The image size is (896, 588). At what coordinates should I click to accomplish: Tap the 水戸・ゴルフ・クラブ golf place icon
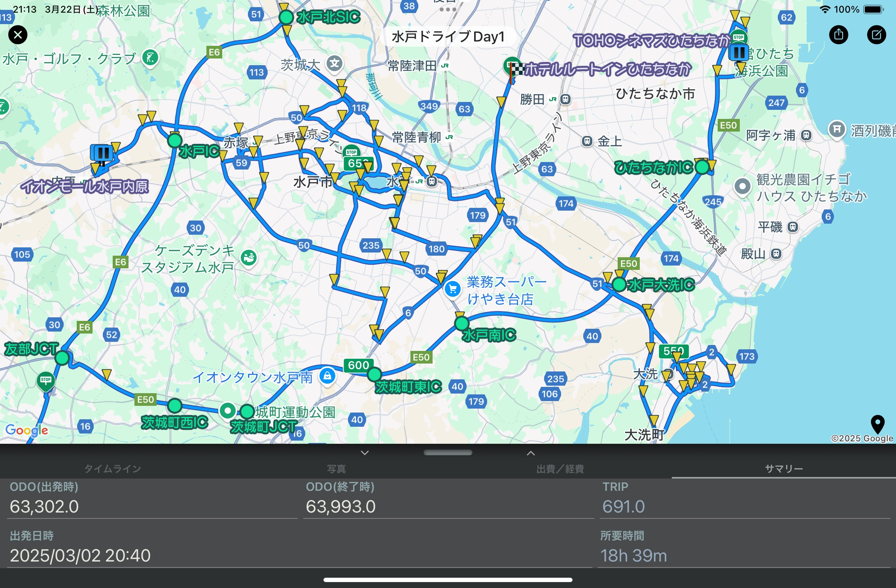pyautogui.click(x=150, y=58)
